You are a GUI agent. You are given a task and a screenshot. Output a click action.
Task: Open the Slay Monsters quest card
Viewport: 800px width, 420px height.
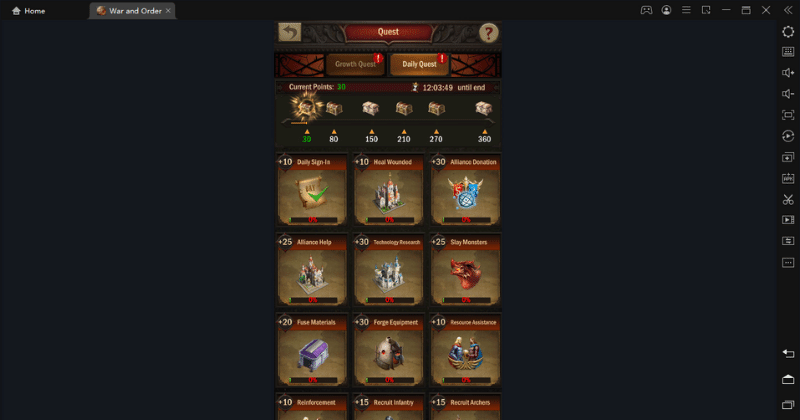click(465, 270)
